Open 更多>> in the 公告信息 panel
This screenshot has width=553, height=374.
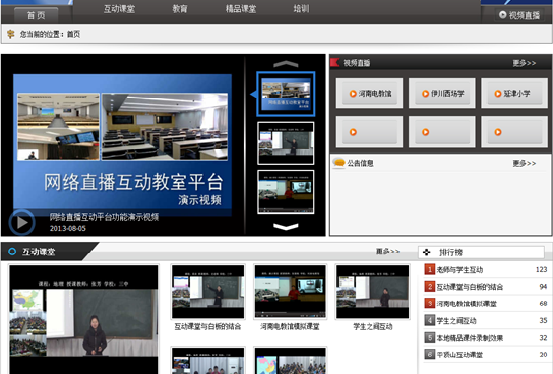(524, 163)
